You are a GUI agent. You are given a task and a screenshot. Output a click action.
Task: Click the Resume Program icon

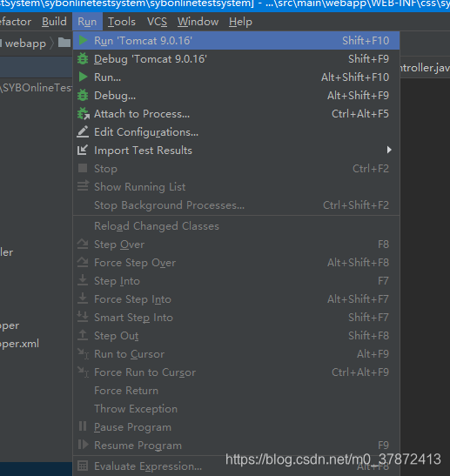tap(83, 445)
